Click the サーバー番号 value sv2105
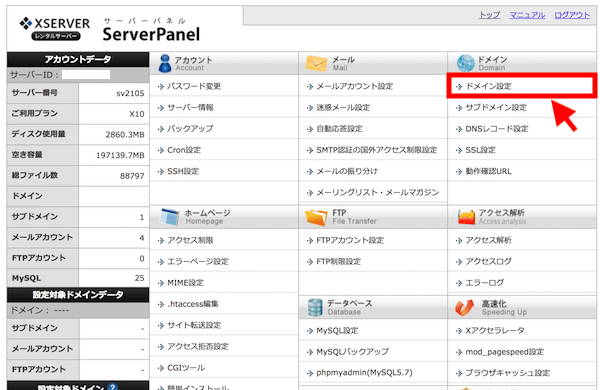This screenshot has height=390, width=600. coord(130,93)
